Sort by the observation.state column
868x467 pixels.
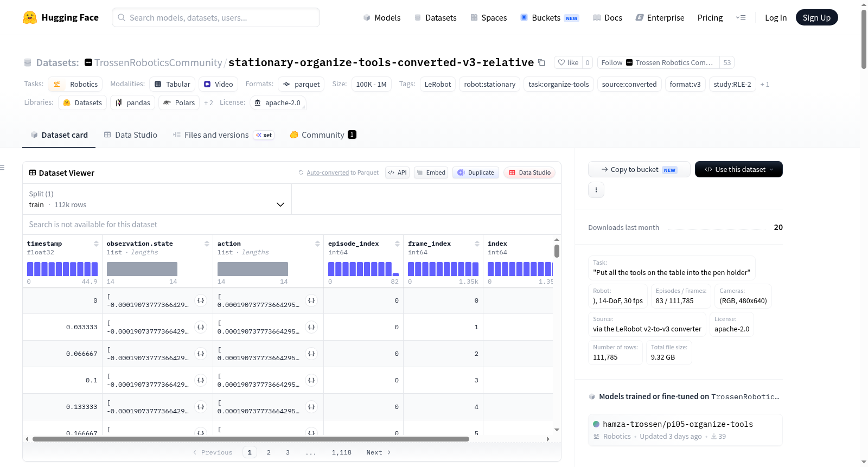(207, 244)
